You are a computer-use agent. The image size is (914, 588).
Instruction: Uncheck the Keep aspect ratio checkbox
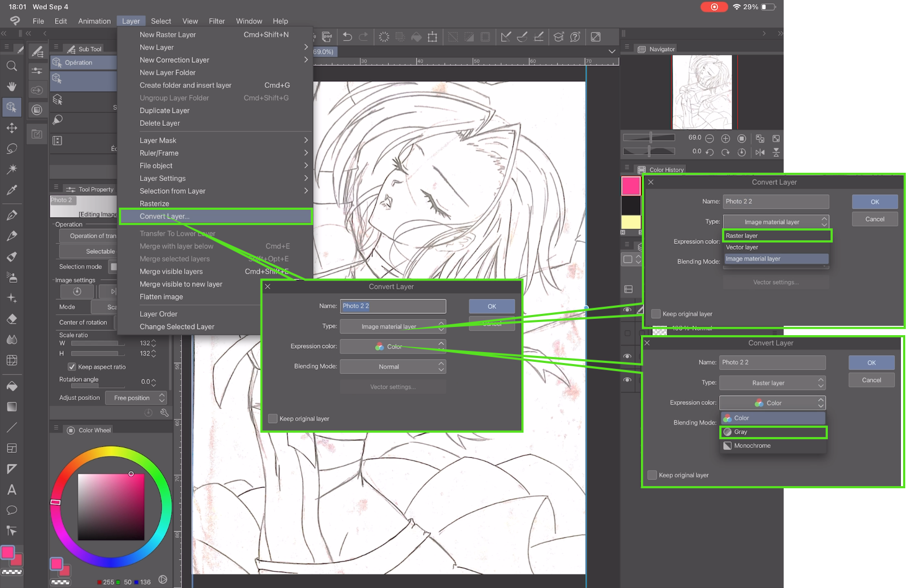(x=72, y=367)
